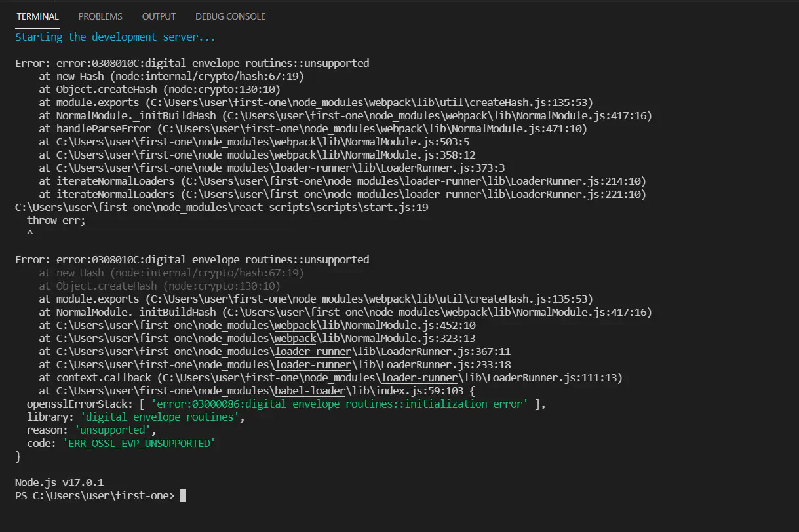Click the 'ERR_OSSL_EVP_UNSUPPORTED' error code text
This screenshot has width=799, height=532.
(x=139, y=444)
